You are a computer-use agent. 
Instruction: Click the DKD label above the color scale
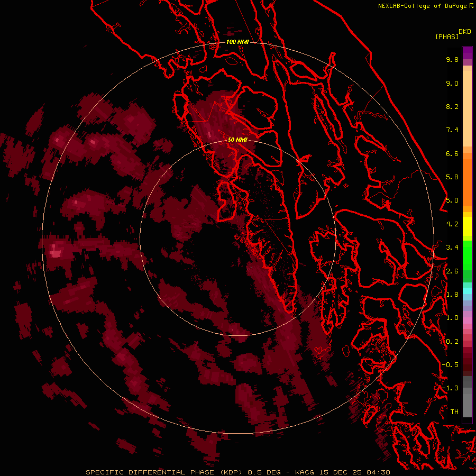click(x=465, y=32)
